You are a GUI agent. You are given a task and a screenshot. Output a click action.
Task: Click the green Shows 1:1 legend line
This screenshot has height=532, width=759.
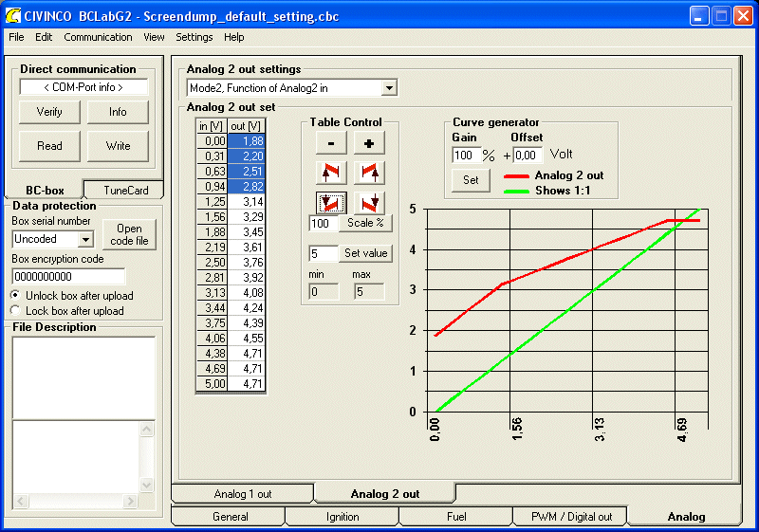[516, 191]
